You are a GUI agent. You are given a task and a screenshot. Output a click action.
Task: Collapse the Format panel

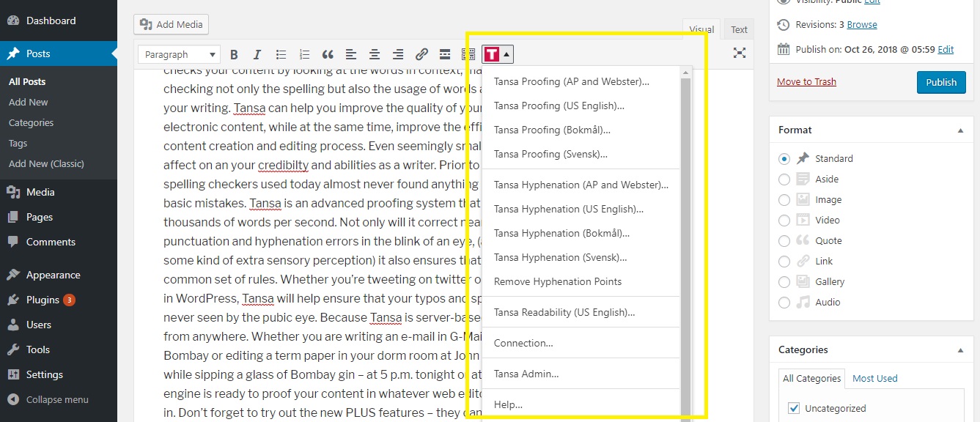960,130
